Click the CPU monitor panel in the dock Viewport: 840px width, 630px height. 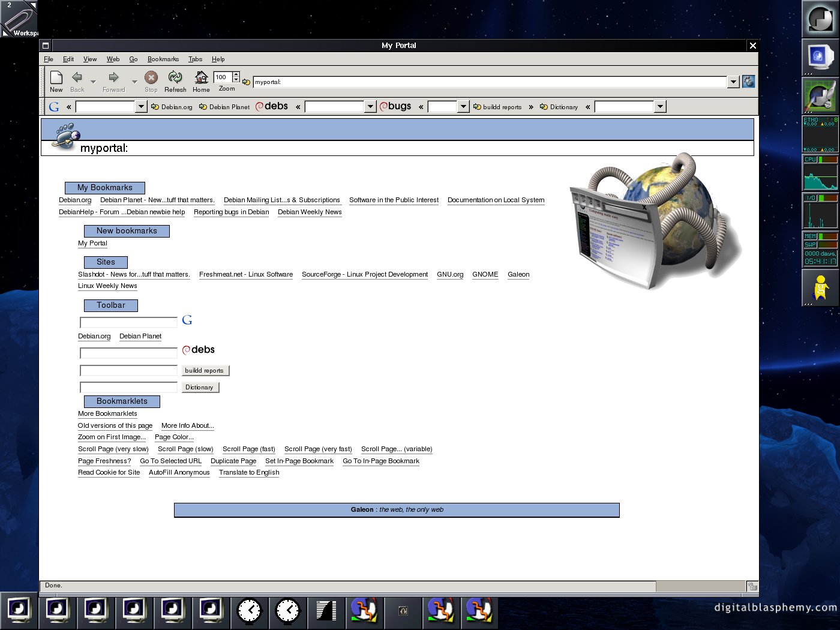820,173
